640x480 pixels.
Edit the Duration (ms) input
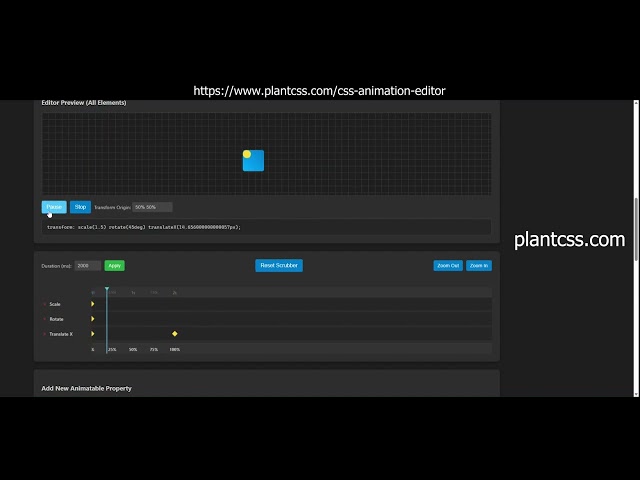pyautogui.click(x=88, y=266)
